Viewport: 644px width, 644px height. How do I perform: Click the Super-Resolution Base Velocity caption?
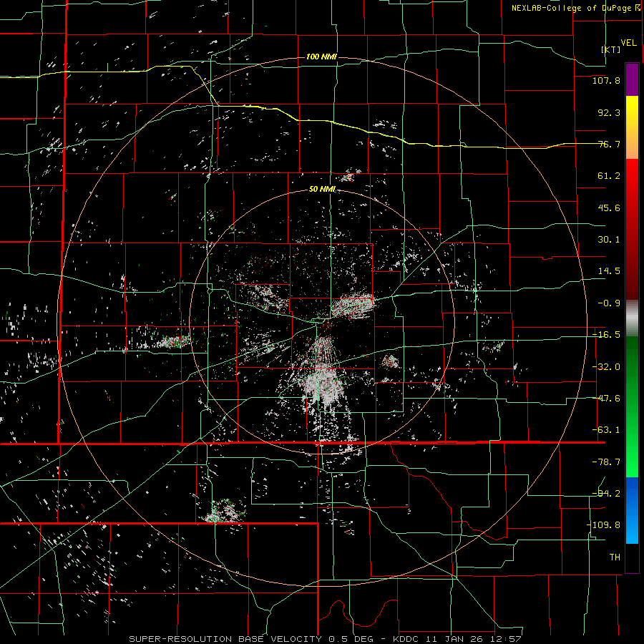tap(326, 639)
